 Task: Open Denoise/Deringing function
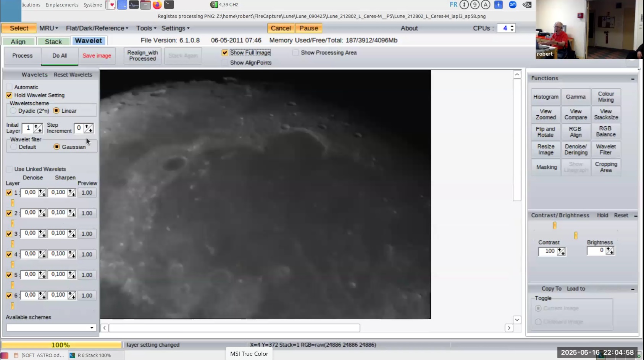click(x=576, y=149)
